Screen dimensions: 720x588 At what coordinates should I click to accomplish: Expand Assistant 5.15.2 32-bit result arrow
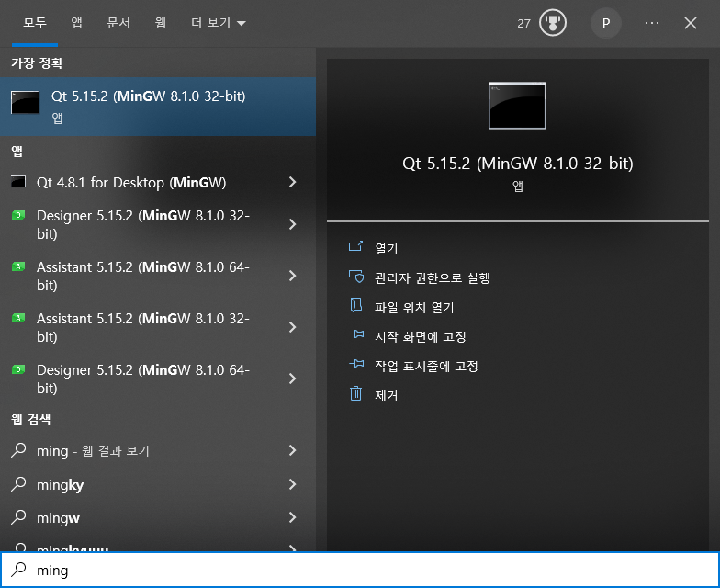292,327
